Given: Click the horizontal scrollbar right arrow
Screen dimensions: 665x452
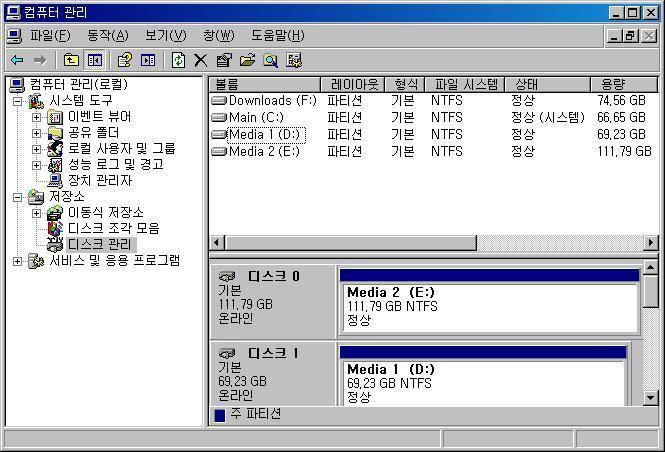Looking at the screenshot, I should [x=651, y=243].
